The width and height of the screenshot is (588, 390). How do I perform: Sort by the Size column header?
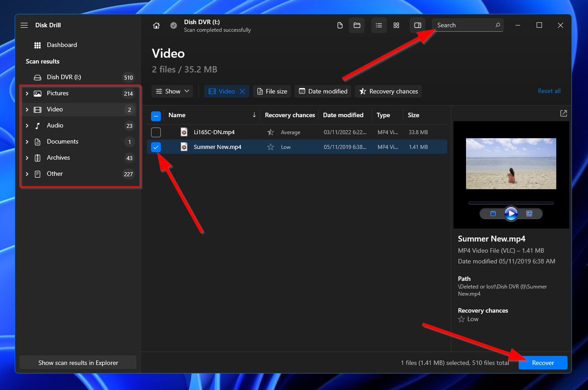(x=413, y=115)
